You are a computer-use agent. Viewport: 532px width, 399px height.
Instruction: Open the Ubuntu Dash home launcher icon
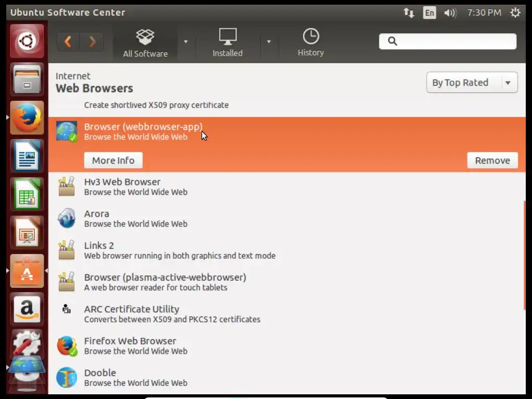click(x=27, y=41)
